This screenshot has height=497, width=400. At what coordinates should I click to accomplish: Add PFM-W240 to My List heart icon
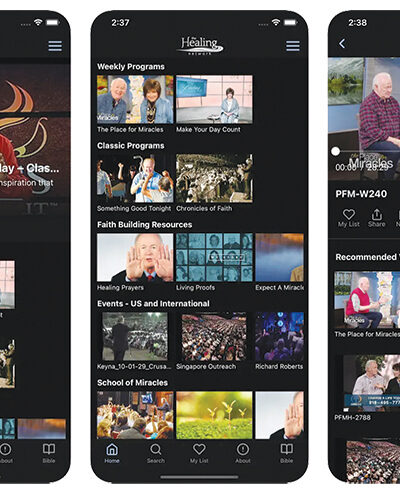(x=349, y=214)
